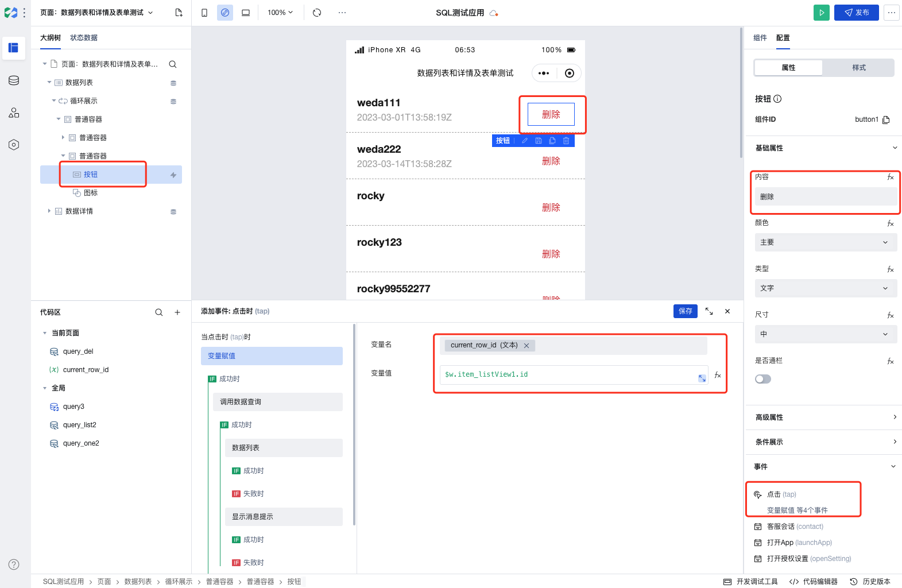Open the zoom level 100% dropdown
The image size is (902, 588).
point(280,13)
